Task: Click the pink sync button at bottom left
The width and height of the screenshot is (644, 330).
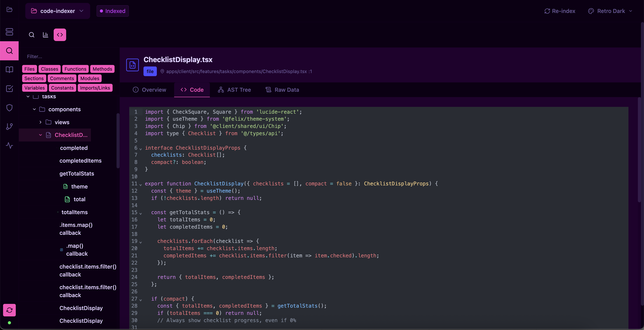Action: click(9, 310)
